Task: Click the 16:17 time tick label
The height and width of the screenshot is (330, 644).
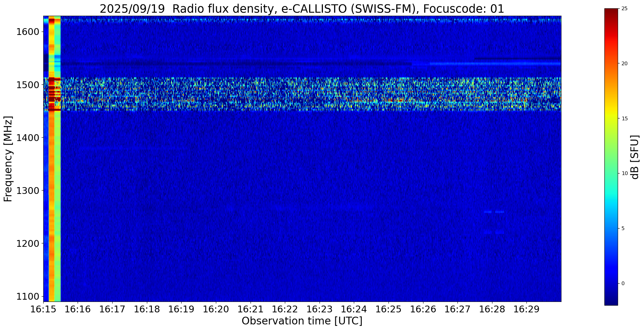Action: 112,309
